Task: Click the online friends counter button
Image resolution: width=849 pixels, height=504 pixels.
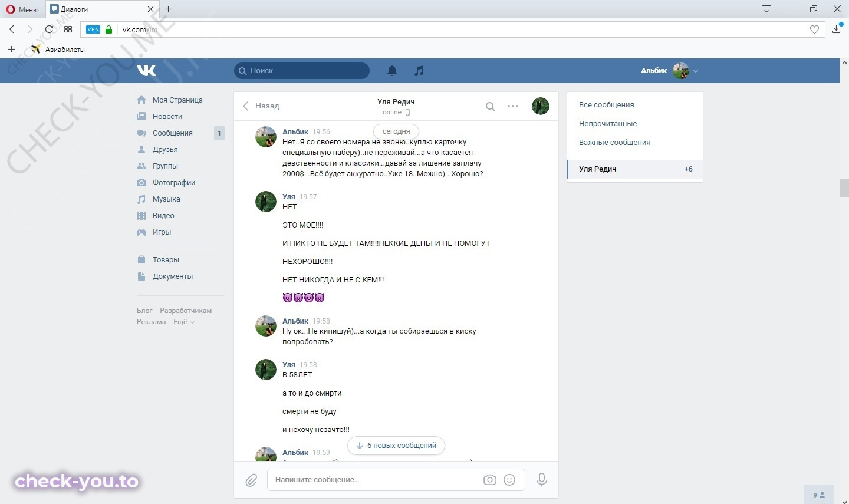Action: pyautogui.click(x=819, y=495)
